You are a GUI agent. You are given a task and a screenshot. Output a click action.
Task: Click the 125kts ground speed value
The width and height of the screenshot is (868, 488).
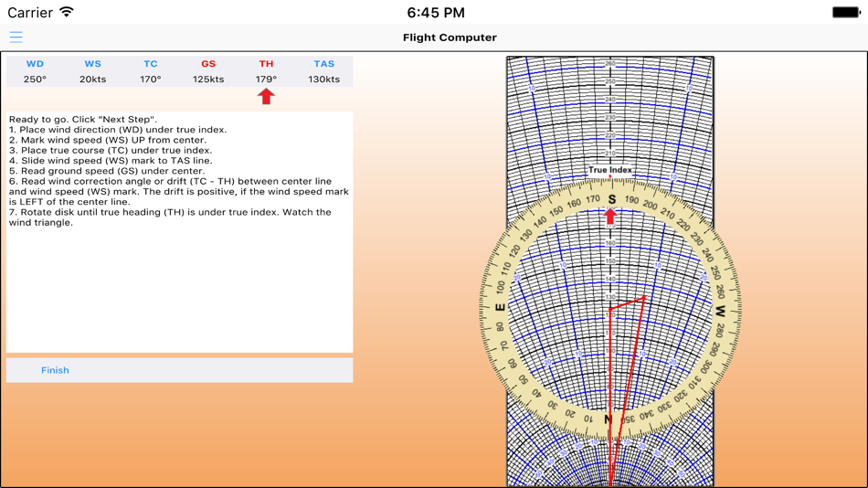pos(208,80)
